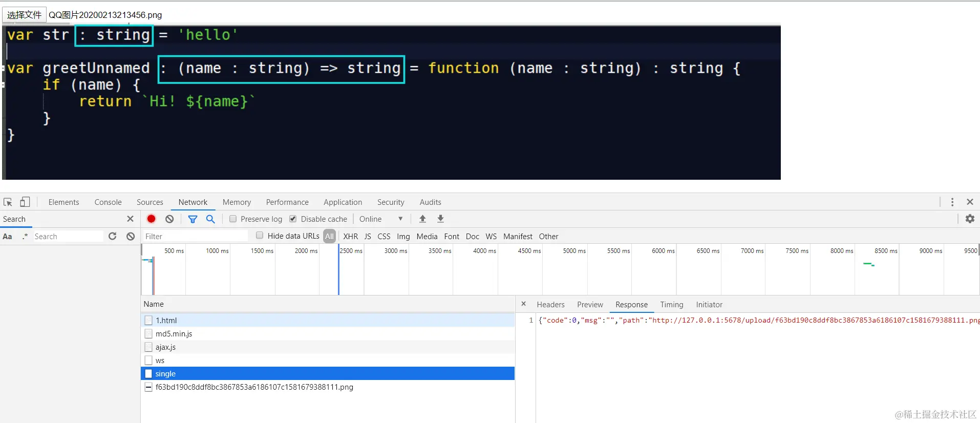Select the 1.html request row
Image resolution: width=980 pixels, height=423 pixels.
pos(328,320)
